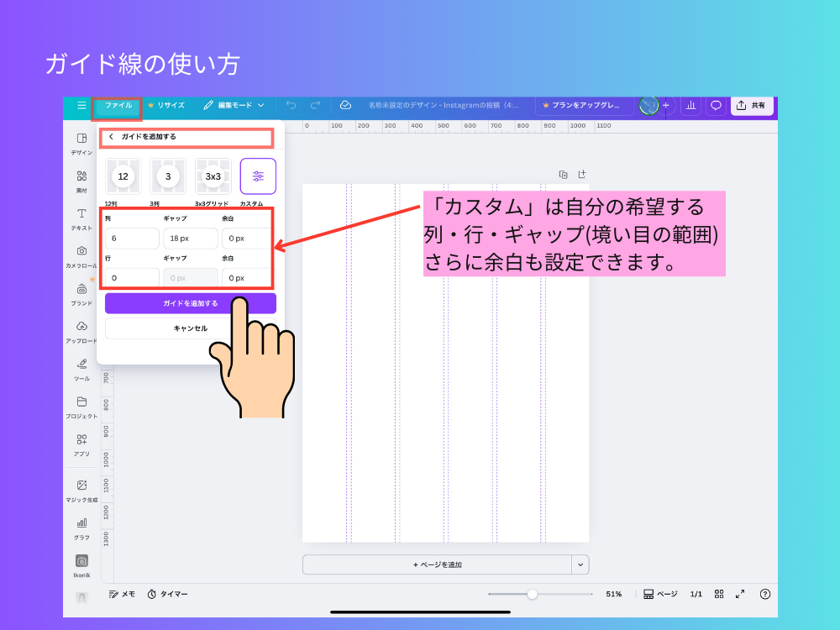Select the 3x3グリッド guide preset
This screenshot has height=630, width=840.
213,176
